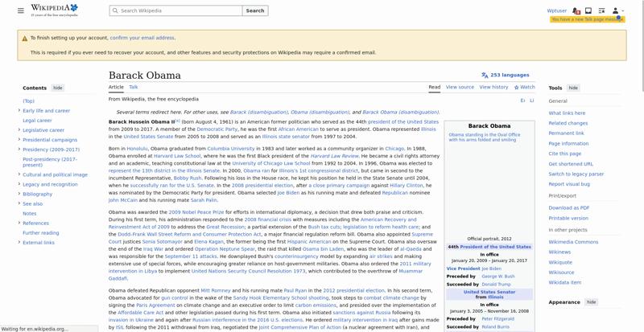Click Related changes tool
Screen dimensions: 644x332
tap(568, 123)
